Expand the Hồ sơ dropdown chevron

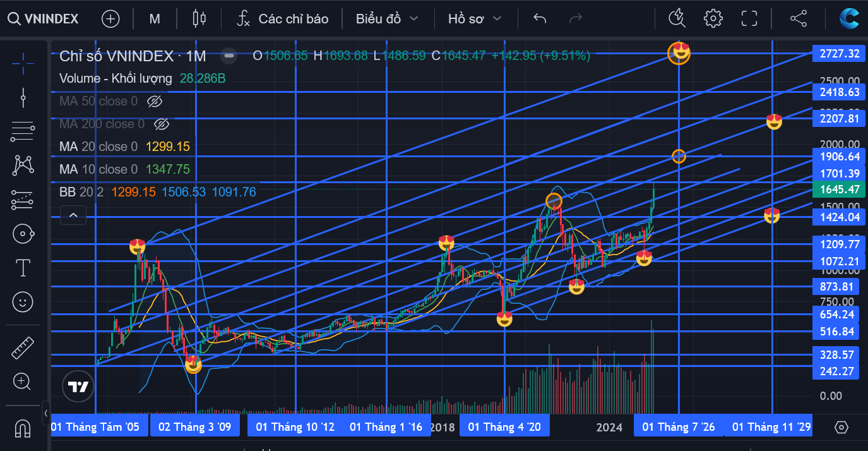click(x=497, y=18)
